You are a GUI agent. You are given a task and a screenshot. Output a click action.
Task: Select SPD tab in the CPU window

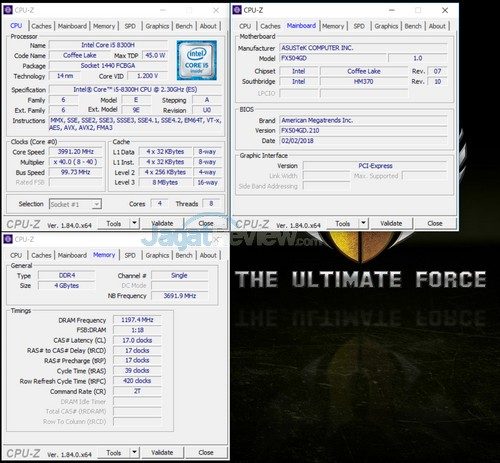(x=130, y=26)
